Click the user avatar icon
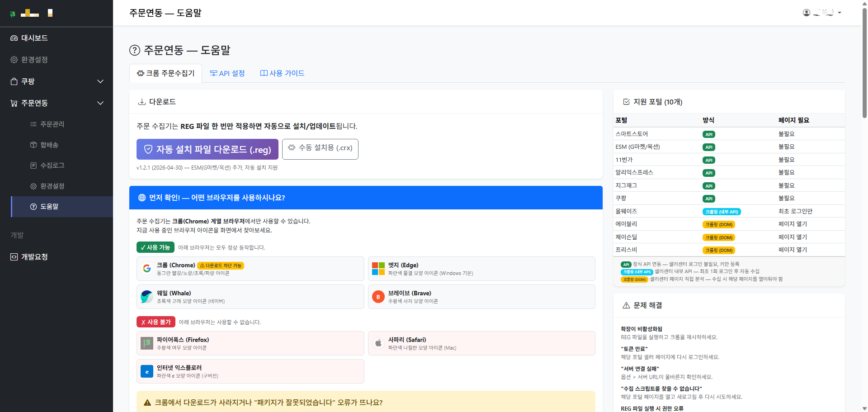This screenshot has height=412, width=868. coord(807,13)
